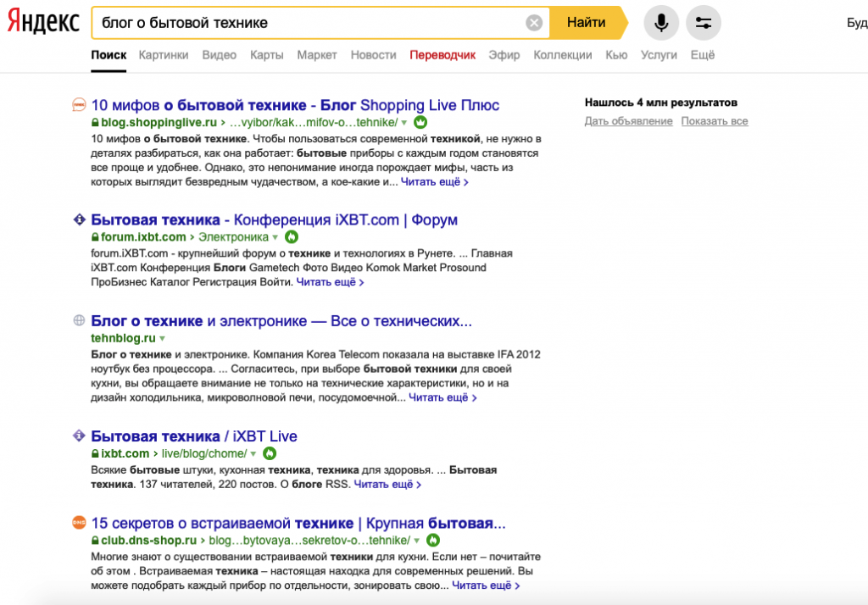Click Читать ещё in tehnblog snippet
The height and width of the screenshot is (605, 868).
coord(442,397)
